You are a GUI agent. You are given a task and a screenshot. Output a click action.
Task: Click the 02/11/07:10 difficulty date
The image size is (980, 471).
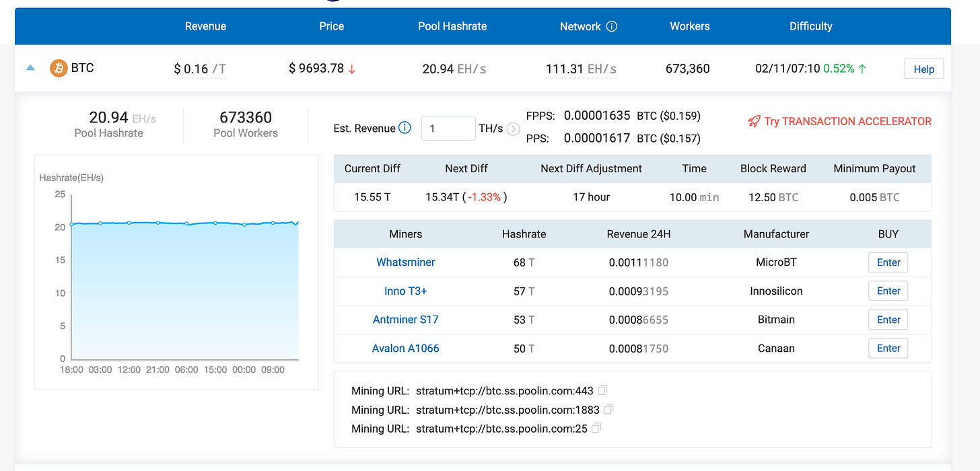pos(788,69)
